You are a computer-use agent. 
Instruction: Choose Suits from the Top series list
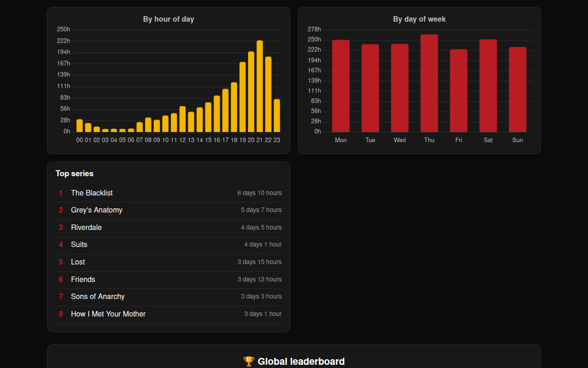click(79, 245)
